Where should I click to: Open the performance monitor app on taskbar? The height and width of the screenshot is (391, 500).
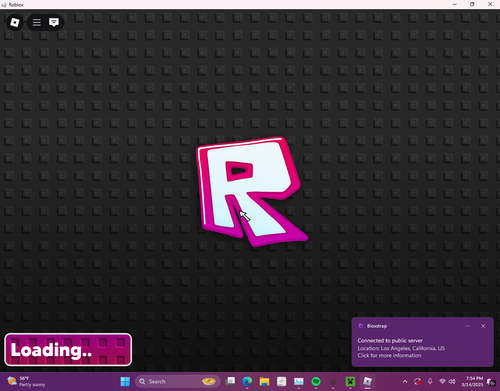(299, 381)
